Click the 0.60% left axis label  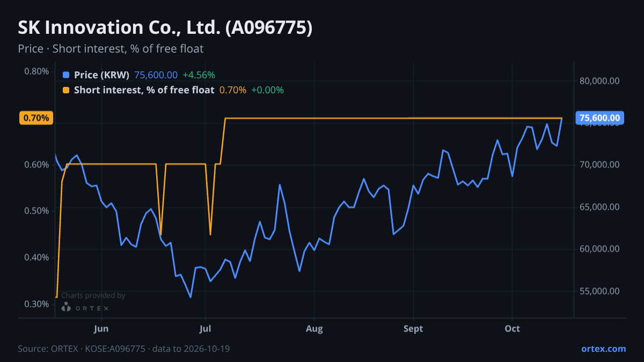(36, 164)
